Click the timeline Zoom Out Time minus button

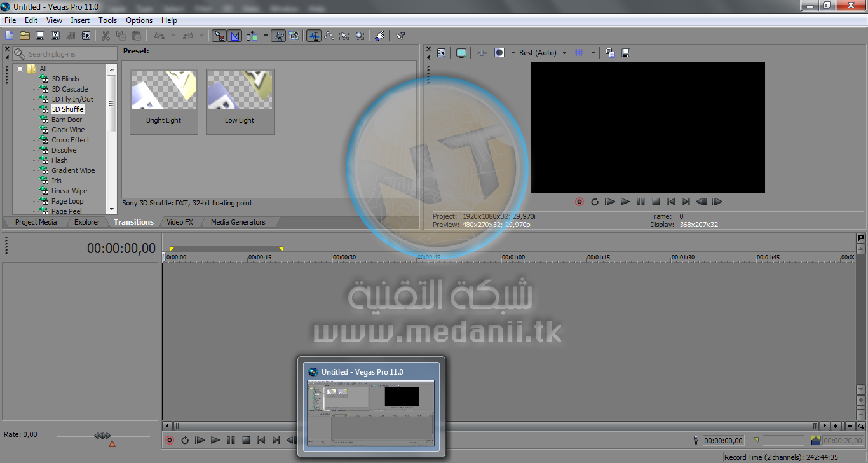pyautogui.click(x=850, y=426)
